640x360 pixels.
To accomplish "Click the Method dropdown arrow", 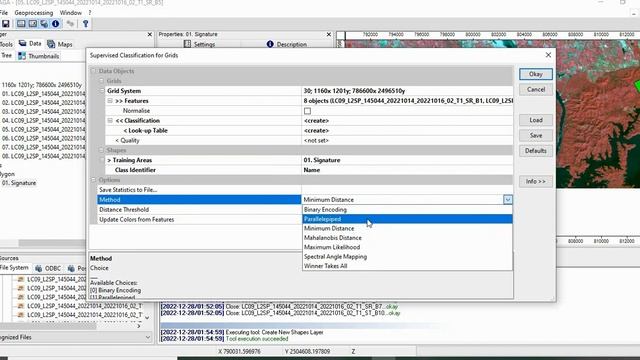I will (507, 200).
